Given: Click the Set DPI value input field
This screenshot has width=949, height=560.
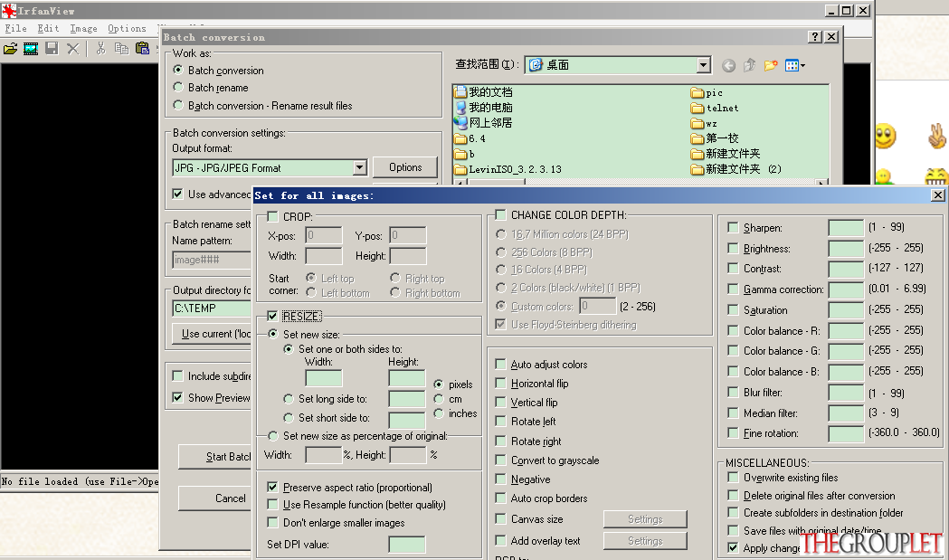Looking at the screenshot, I should tap(407, 545).
